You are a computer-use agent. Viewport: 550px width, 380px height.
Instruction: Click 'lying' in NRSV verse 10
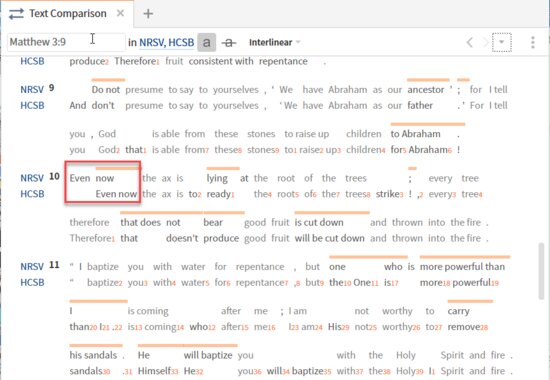click(x=217, y=179)
